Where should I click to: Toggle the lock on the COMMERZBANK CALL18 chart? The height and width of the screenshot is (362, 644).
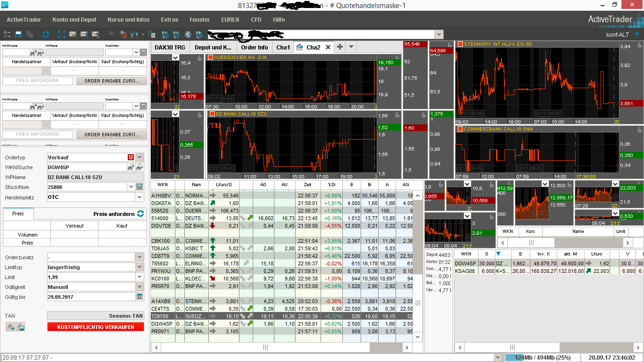(639, 129)
